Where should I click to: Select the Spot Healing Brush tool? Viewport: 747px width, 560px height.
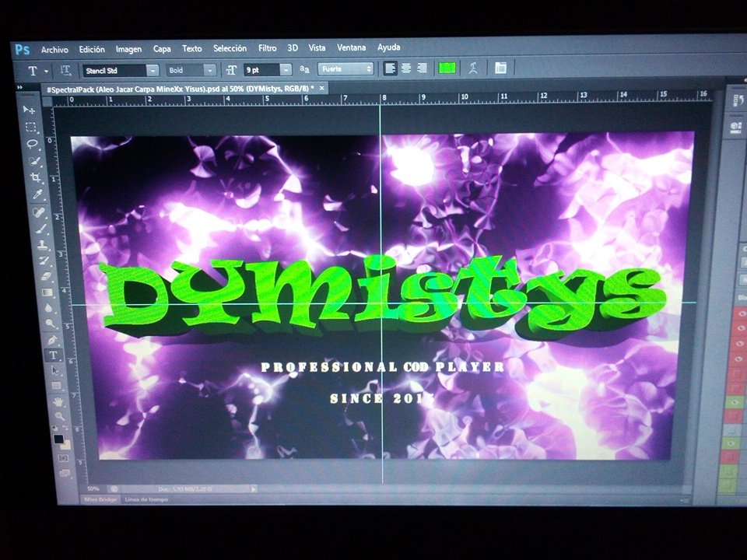click(x=39, y=212)
